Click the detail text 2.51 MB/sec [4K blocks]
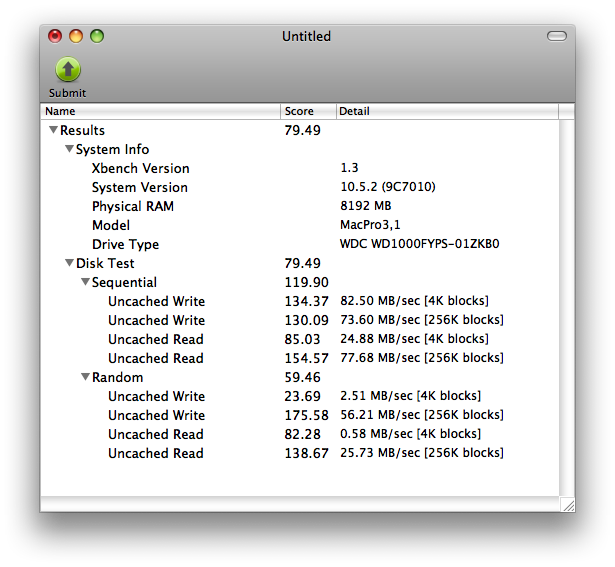 pyautogui.click(x=410, y=396)
